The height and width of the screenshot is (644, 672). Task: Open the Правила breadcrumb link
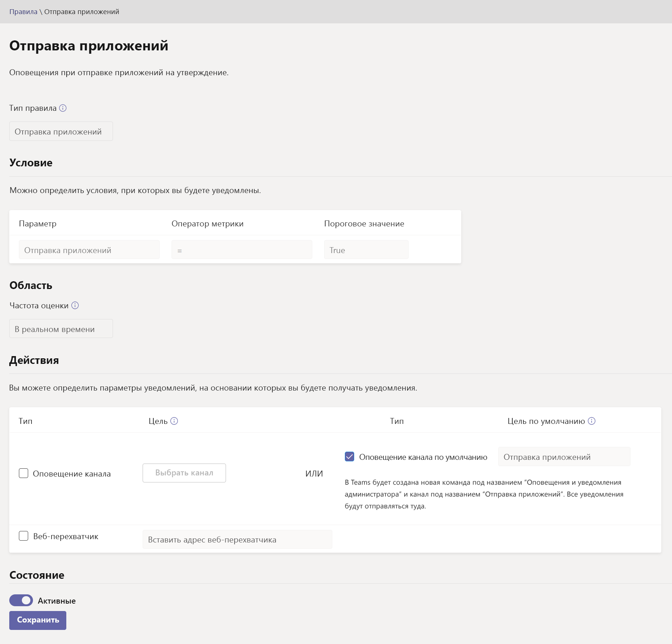tap(23, 11)
